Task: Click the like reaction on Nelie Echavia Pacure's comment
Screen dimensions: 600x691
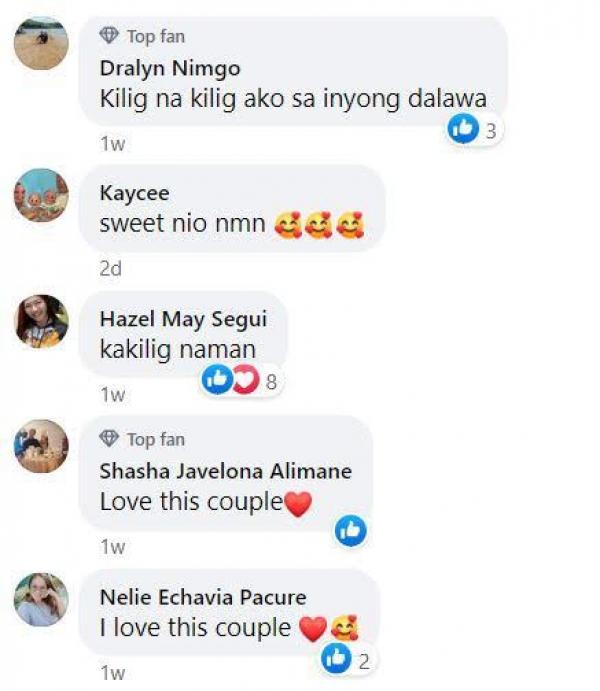Action: (337, 658)
